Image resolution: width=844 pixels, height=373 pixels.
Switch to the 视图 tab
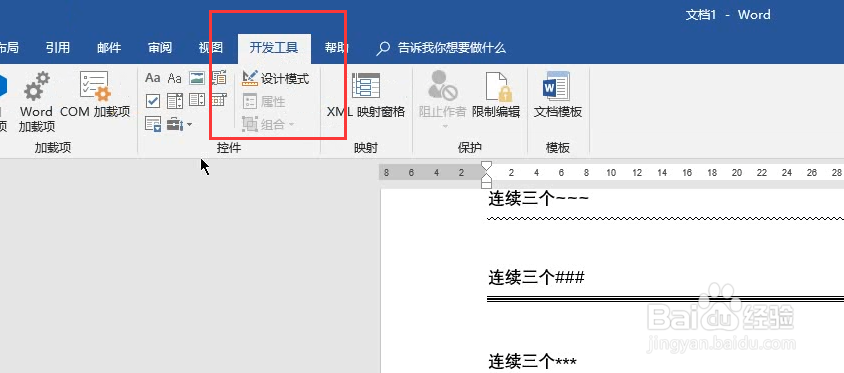(x=210, y=48)
